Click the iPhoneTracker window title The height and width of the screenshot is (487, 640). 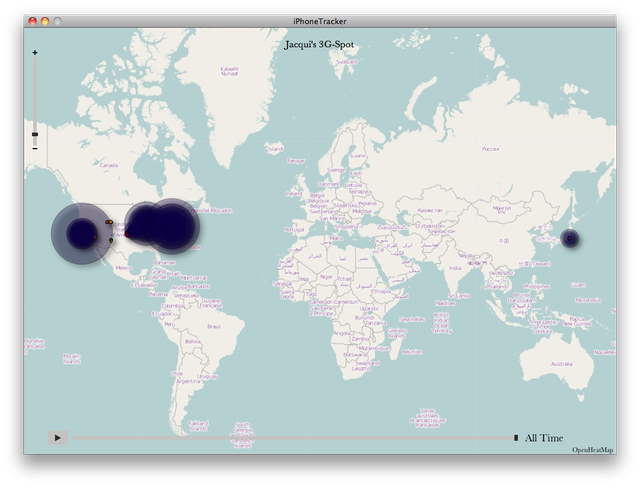pos(320,21)
